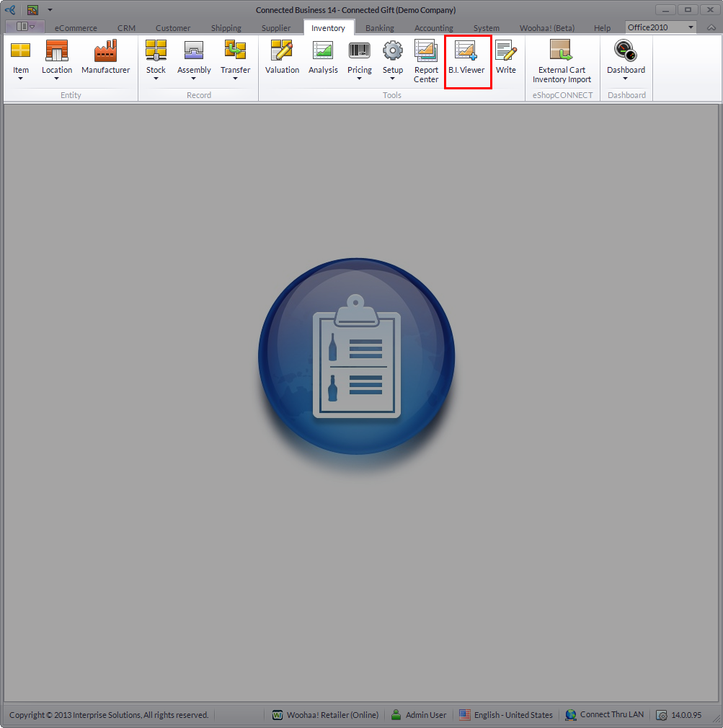Switch to the Banking tab

coord(379,28)
